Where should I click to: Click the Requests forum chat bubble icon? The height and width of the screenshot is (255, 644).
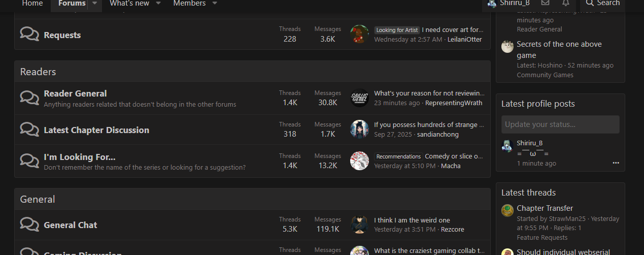click(x=29, y=34)
